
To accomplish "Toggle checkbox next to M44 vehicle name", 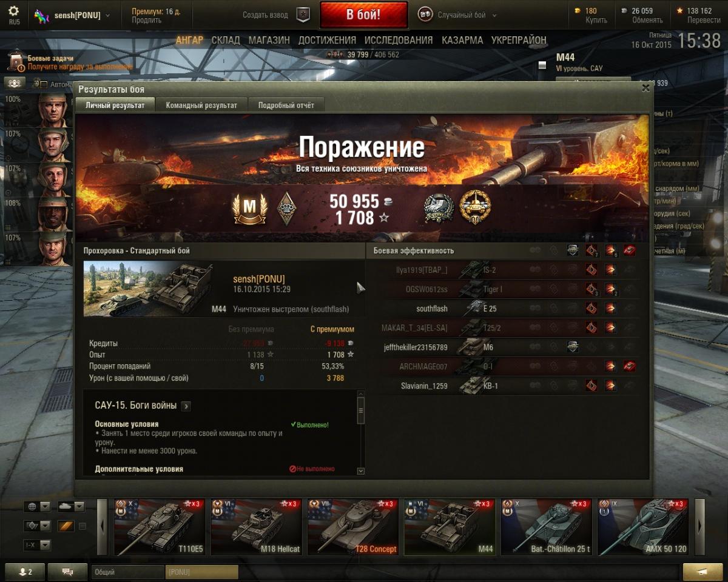I will point(542,65).
